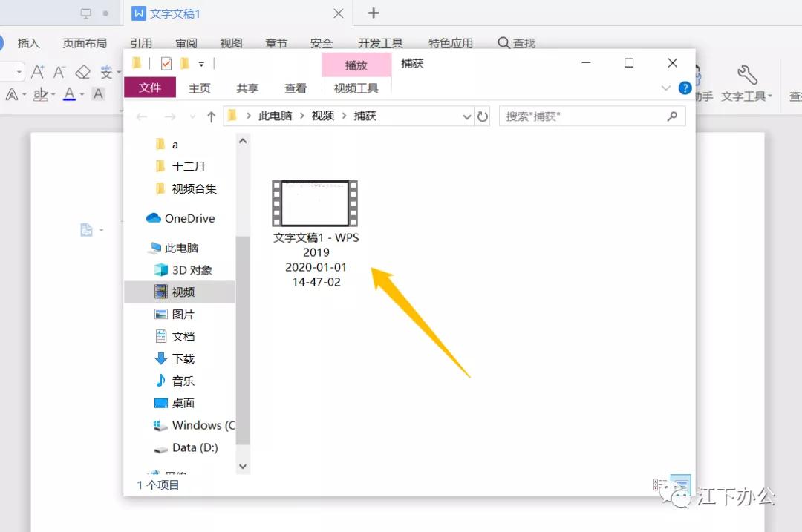Click the navigation pane scroll down arrow

point(243,466)
